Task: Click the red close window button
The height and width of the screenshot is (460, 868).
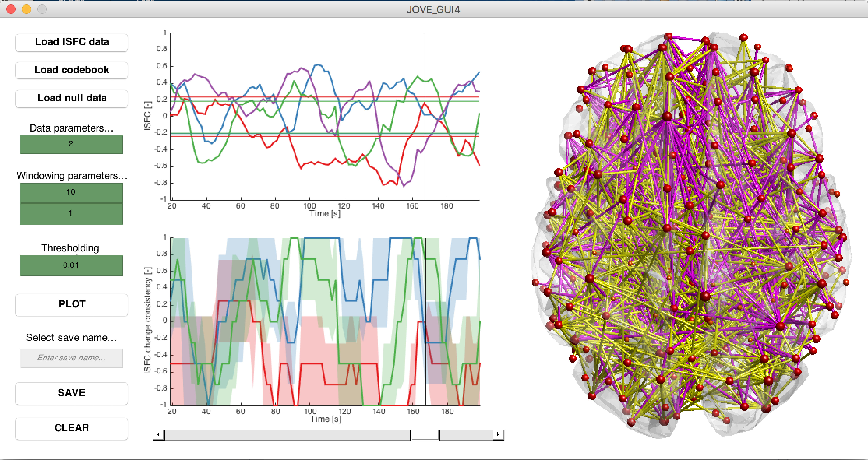Action: point(11,9)
